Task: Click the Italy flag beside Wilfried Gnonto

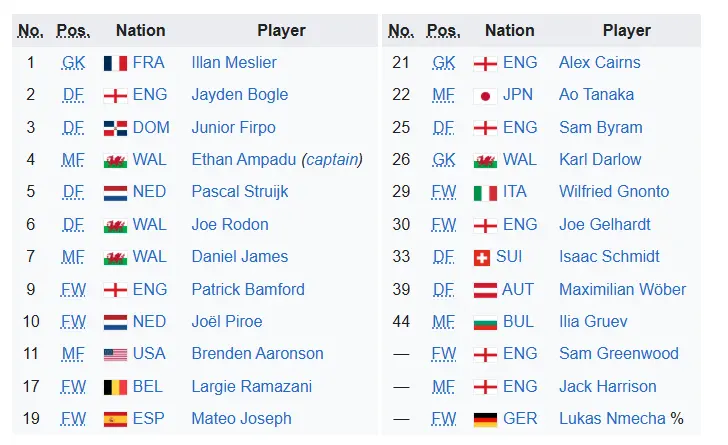Action: click(484, 193)
